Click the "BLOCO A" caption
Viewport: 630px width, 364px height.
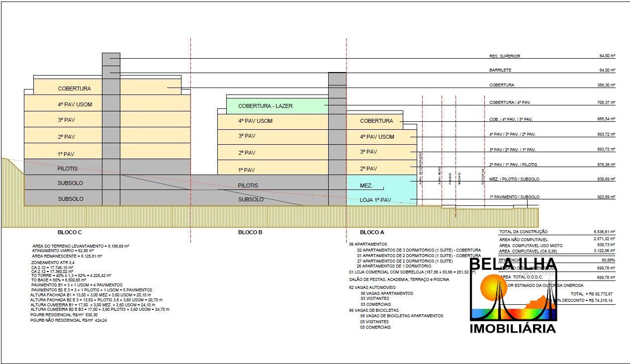pos(372,232)
